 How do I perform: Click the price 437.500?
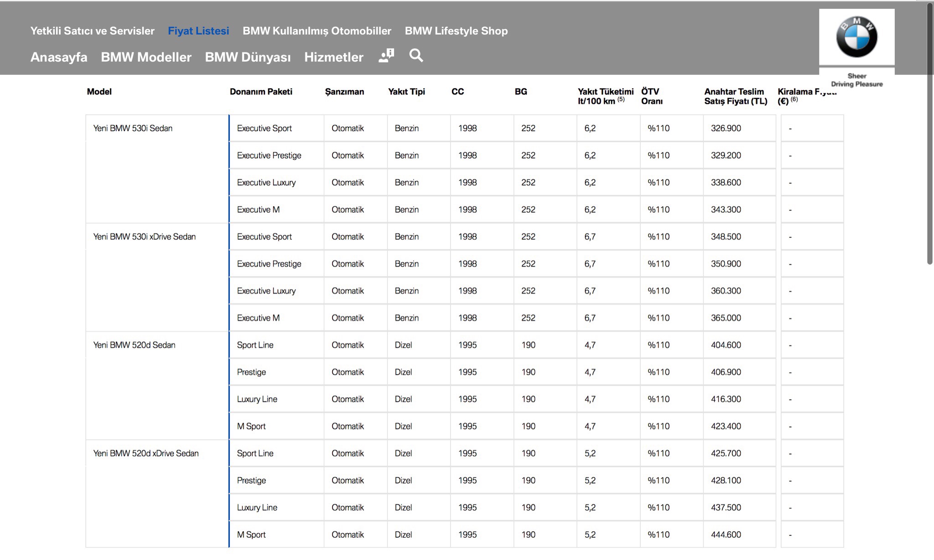coord(726,508)
